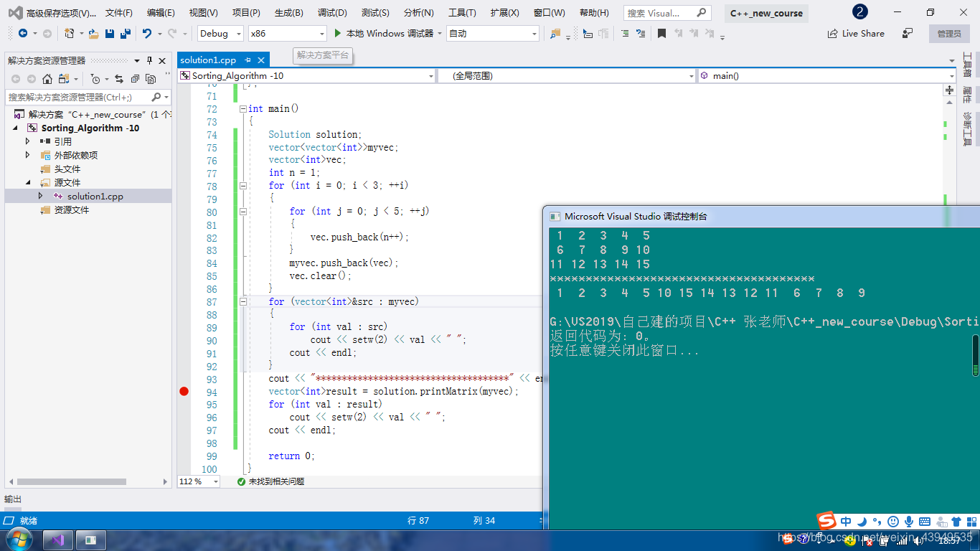Image resolution: width=980 pixels, height=551 pixels.
Task: Open the 生成(B) menu
Action: coord(288,13)
